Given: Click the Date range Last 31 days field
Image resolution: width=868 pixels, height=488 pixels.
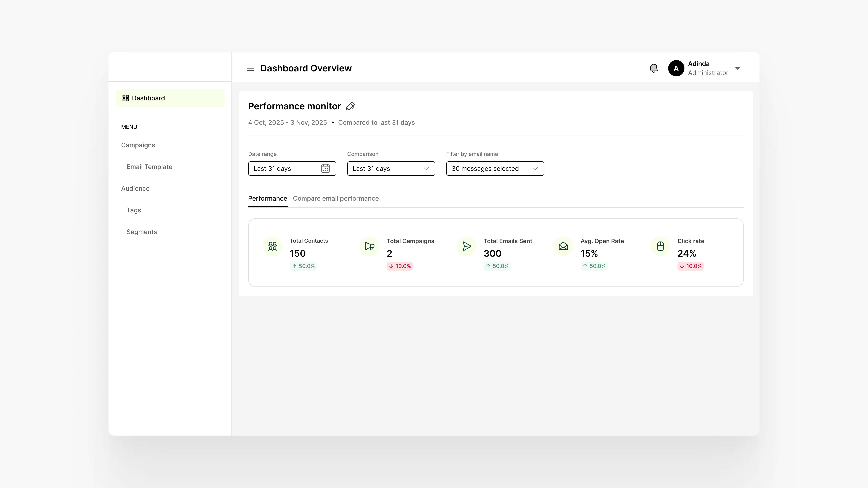Looking at the screenshot, I should 292,168.
